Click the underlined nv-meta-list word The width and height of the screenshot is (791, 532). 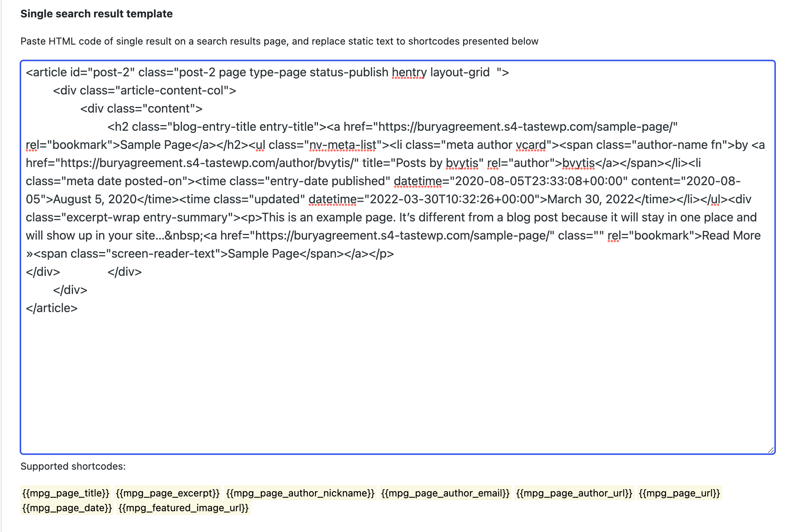(x=343, y=145)
